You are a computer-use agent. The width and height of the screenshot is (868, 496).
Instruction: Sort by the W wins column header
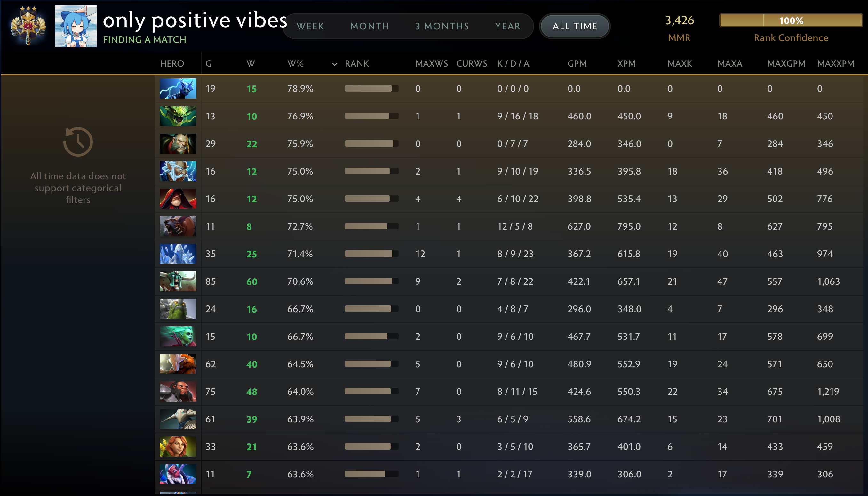(x=251, y=64)
